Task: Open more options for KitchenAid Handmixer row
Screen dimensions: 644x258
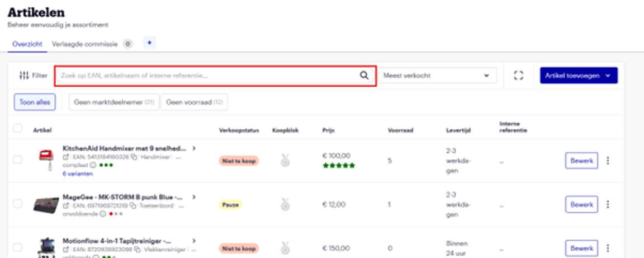Action: point(608,161)
